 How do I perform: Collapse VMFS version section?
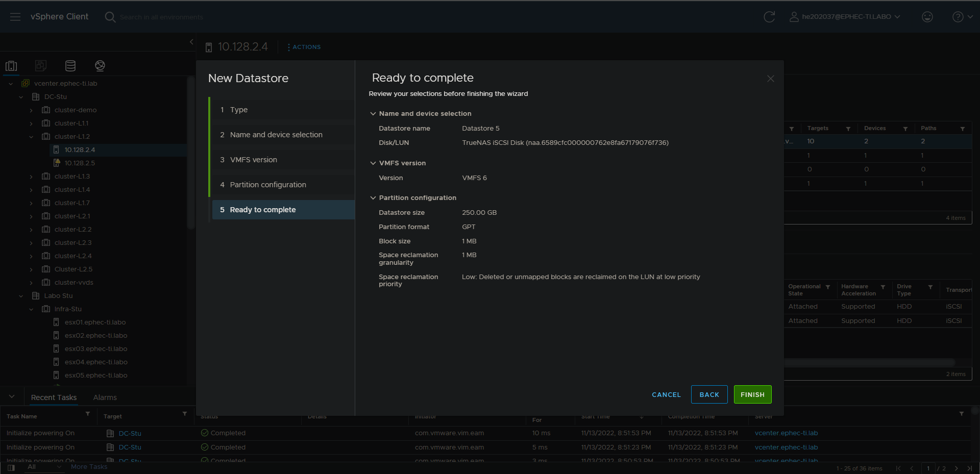tap(373, 163)
